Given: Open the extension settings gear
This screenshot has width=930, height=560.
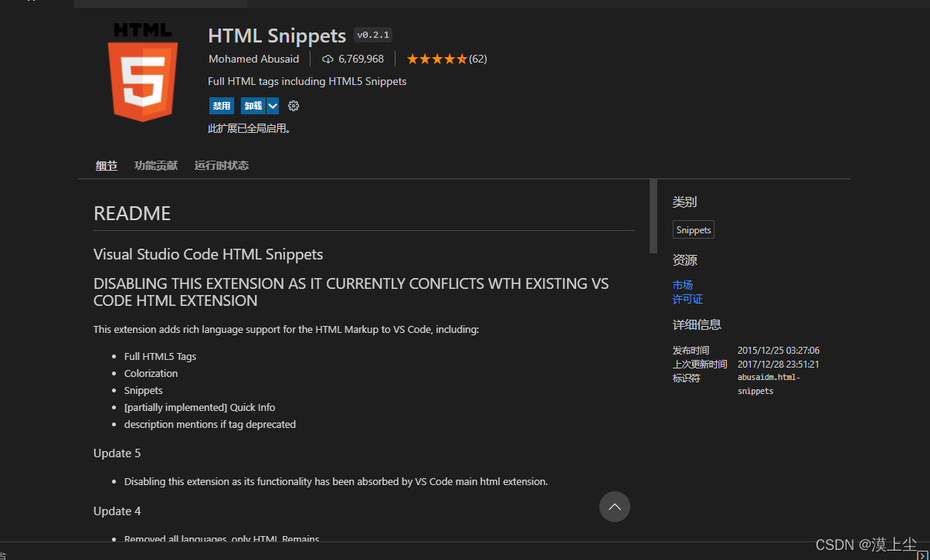Looking at the screenshot, I should tap(294, 106).
